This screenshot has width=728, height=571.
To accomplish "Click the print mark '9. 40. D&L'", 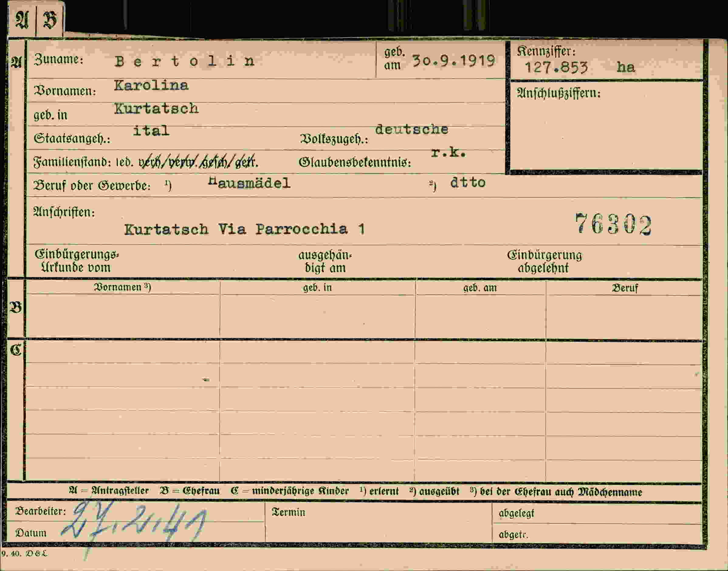I will pyautogui.click(x=24, y=553).
